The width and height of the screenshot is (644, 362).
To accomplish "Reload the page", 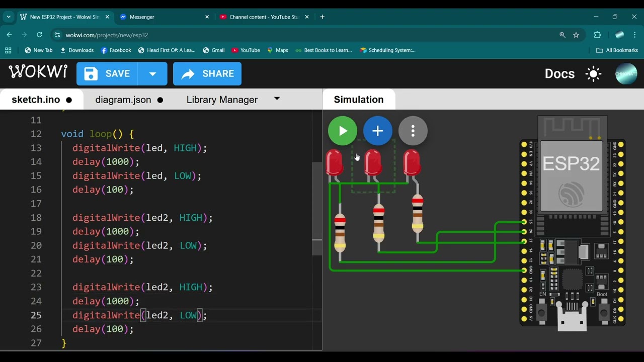I will pos(39,35).
